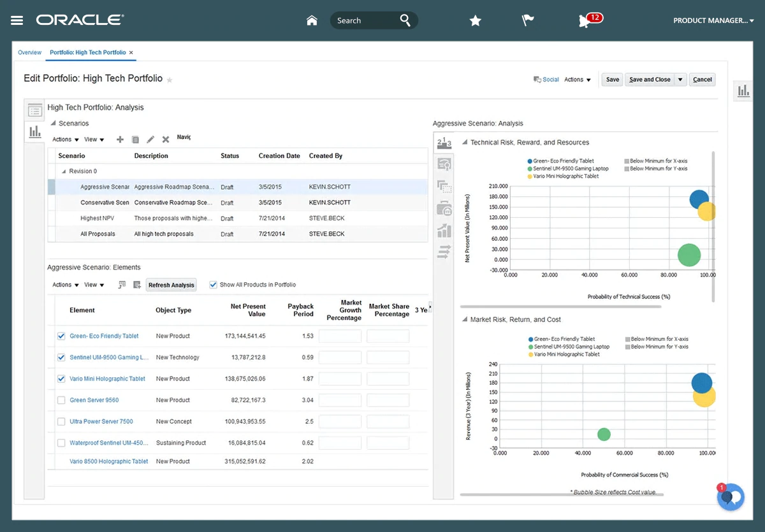
Task: Click Market Growth Percentage field for Eco Tablet
Action: [x=340, y=336]
